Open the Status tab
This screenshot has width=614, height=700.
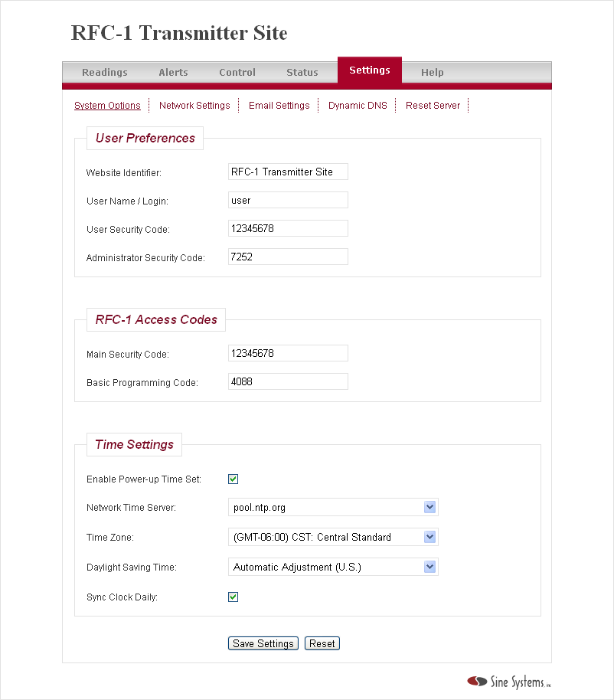[x=302, y=72]
